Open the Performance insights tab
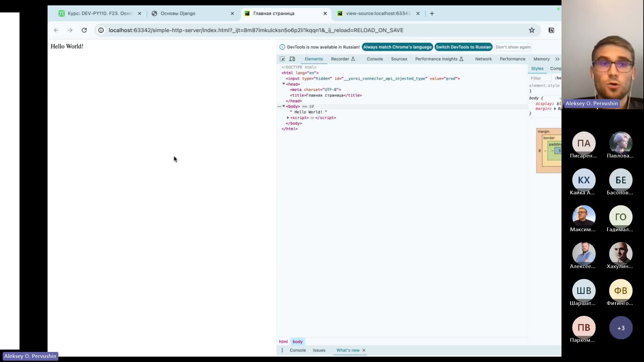Image resolution: width=644 pixels, height=362 pixels. click(439, 59)
